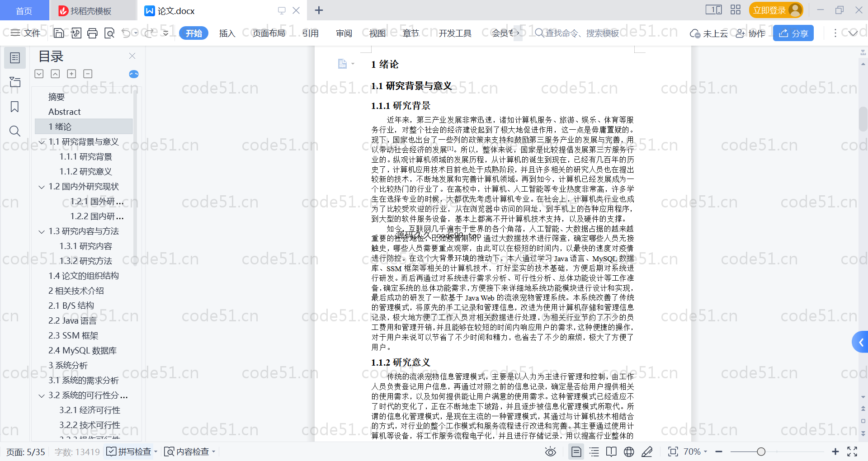Toggle writing mode pen icon

pos(647,452)
